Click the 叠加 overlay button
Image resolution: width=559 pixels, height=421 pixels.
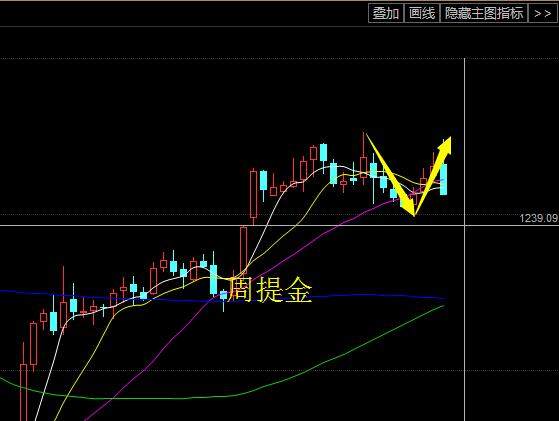click(x=386, y=13)
